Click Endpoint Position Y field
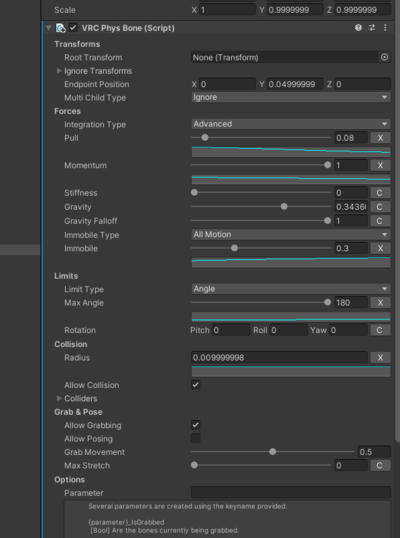The height and width of the screenshot is (538, 400). 295,84
